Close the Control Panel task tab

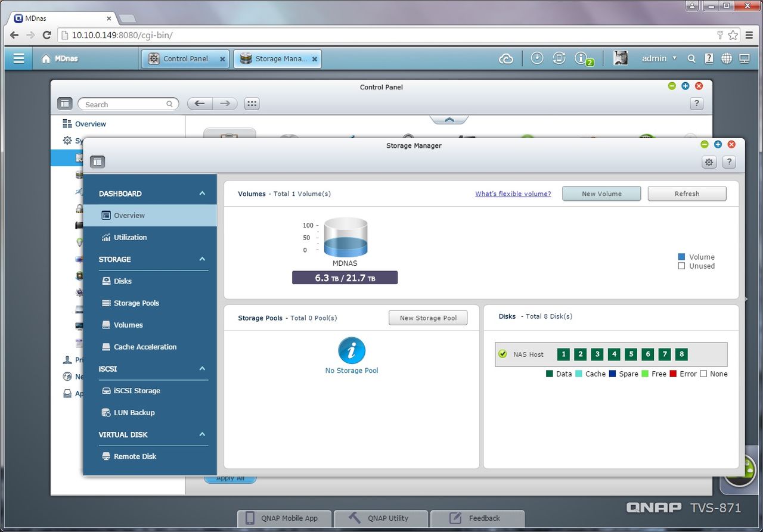(x=222, y=59)
